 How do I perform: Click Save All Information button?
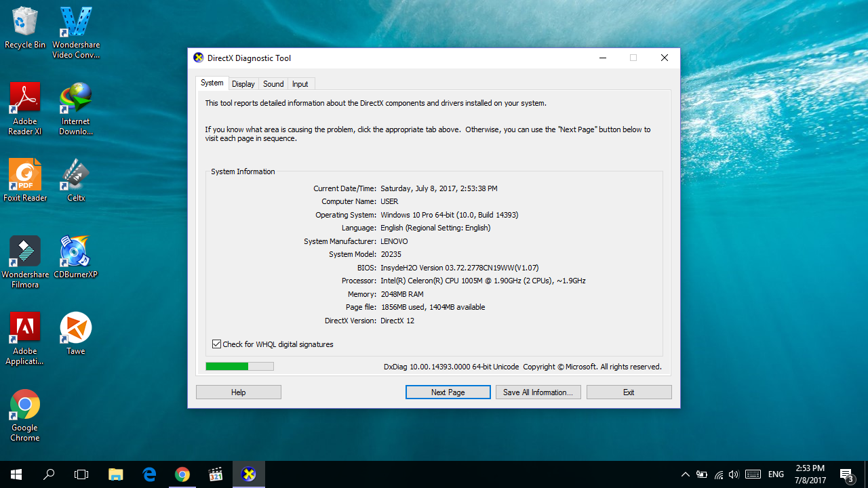pyautogui.click(x=538, y=392)
